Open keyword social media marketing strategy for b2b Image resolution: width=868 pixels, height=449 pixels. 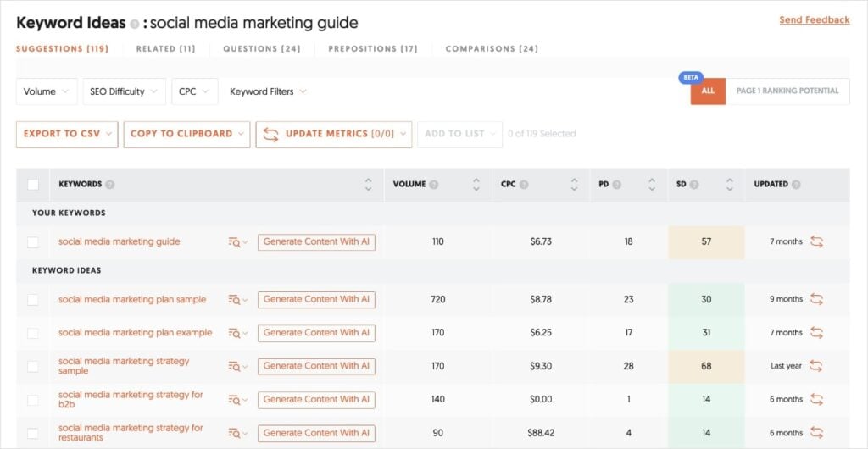coord(131,399)
